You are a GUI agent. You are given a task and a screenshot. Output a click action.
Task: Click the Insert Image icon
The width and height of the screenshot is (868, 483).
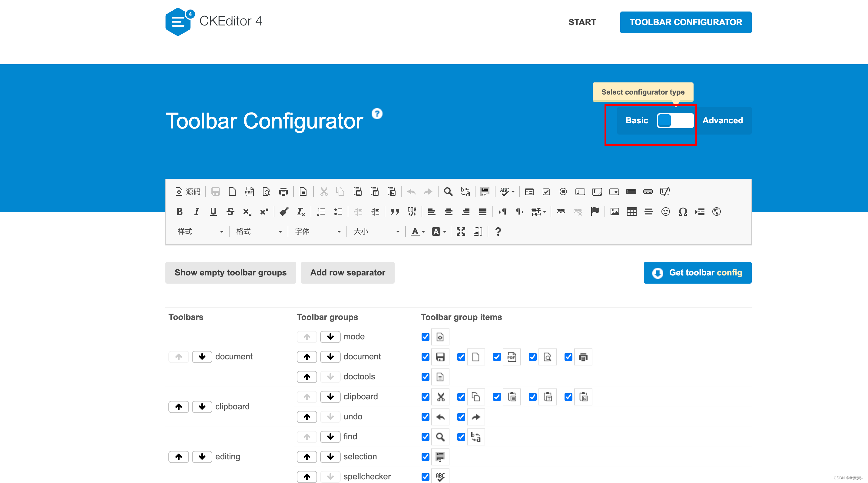pyautogui.click(x=615, y=212)
